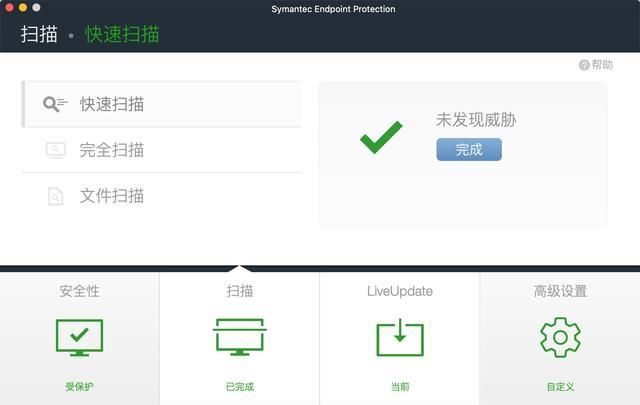Click the 未发现威胁 result message
This screenshot has height=405, width=640.
click(x=476, y=120)
